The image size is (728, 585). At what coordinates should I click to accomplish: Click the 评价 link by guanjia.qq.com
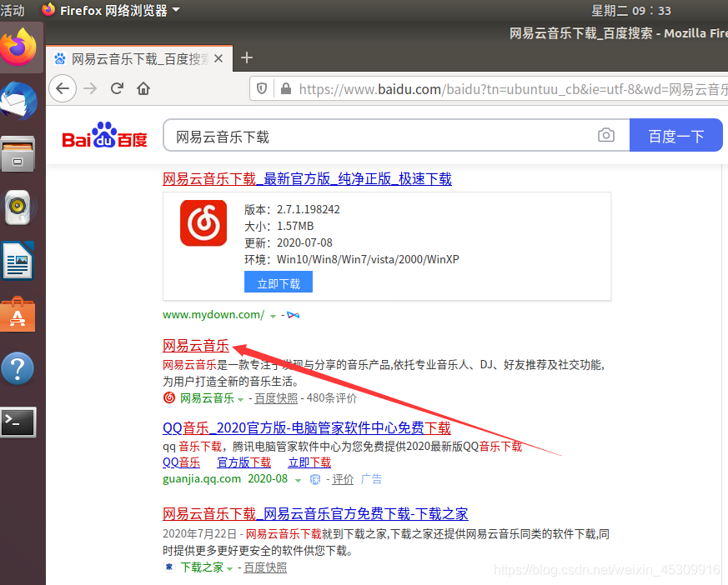[x=343, y=479]
